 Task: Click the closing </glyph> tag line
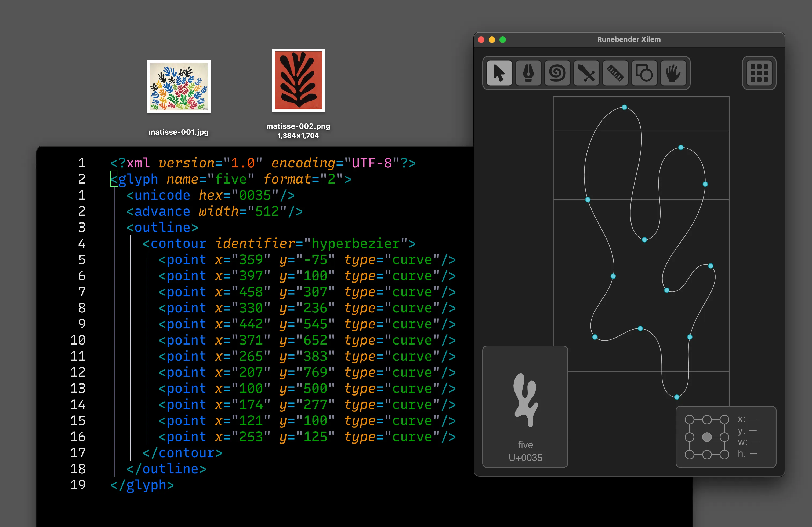point(142,485)
